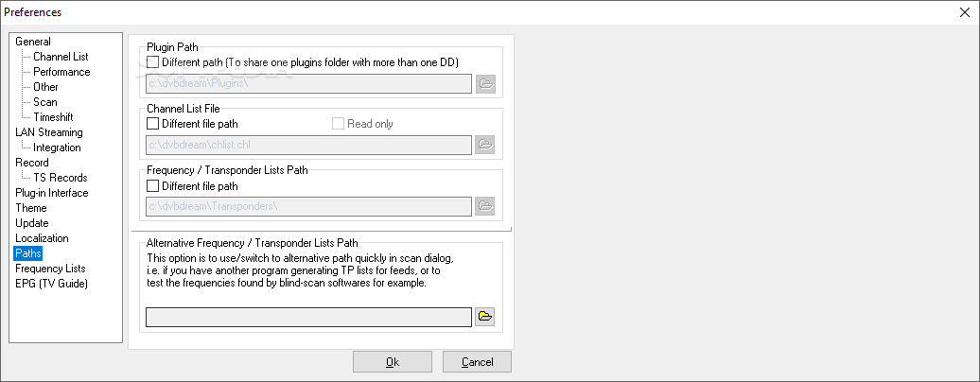Click the Ok button
980x382 pixels.
pos(393,362)
